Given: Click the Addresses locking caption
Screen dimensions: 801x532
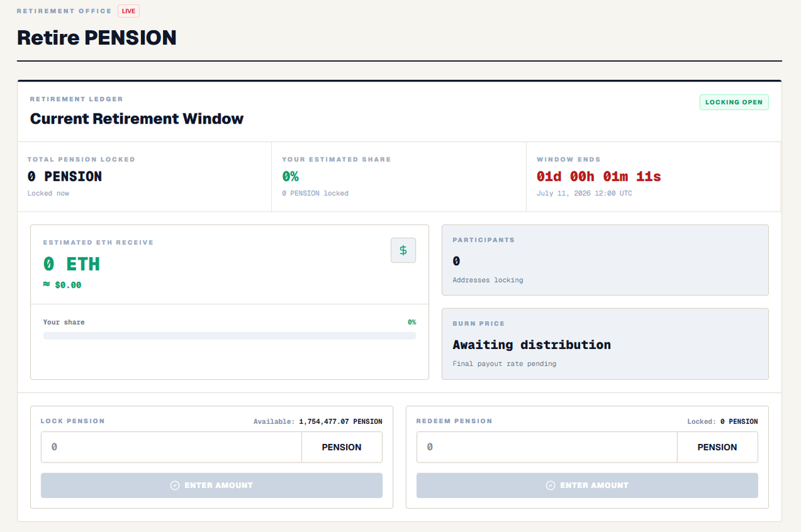Looking at the screenshot, I should [488, 280].
